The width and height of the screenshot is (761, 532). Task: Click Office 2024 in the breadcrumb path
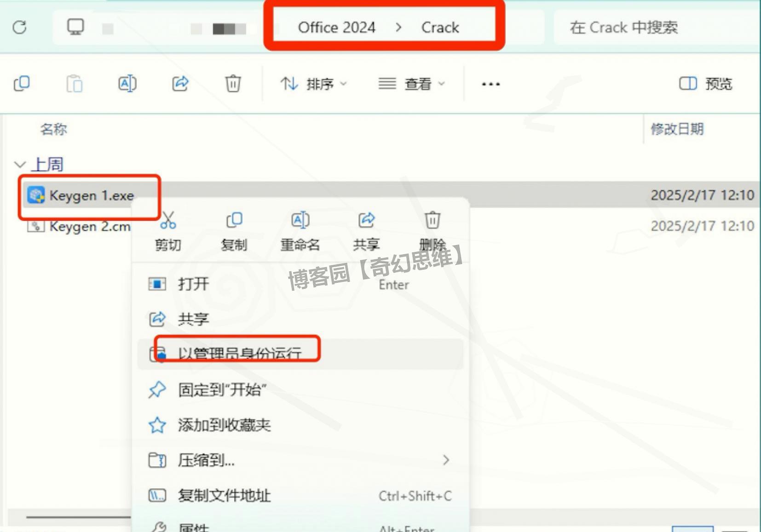click(x=337, y=28)
